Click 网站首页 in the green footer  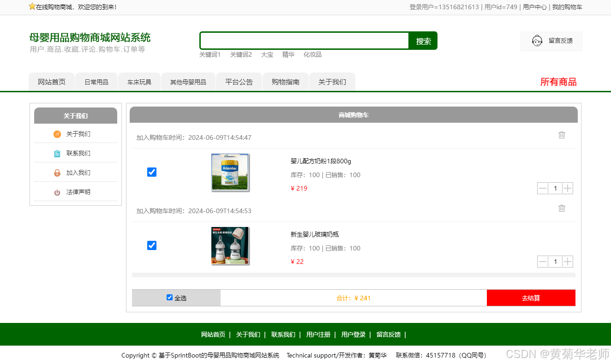(213, 334)
